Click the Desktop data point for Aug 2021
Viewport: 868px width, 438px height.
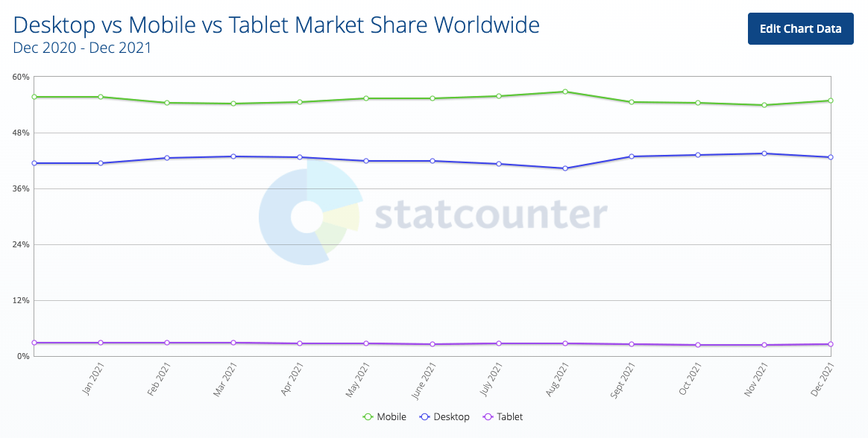coord(565,168)
